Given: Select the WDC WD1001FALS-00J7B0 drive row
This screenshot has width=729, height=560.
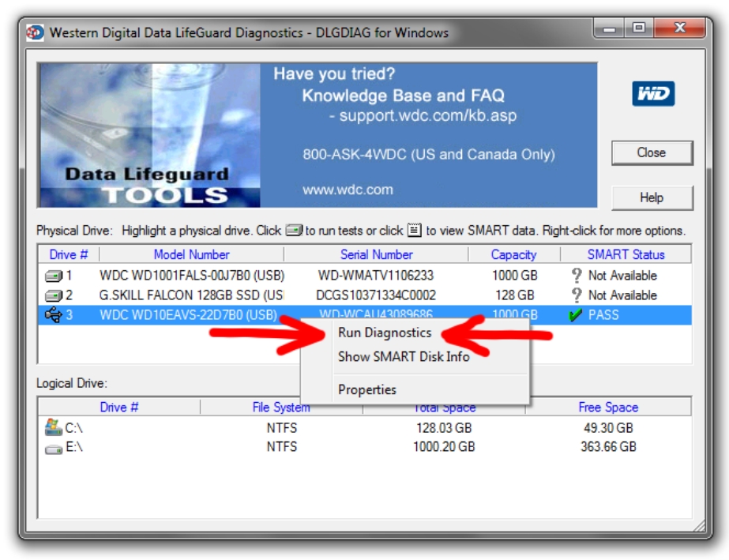Looking at the screenshot, I should pos(365,276).
